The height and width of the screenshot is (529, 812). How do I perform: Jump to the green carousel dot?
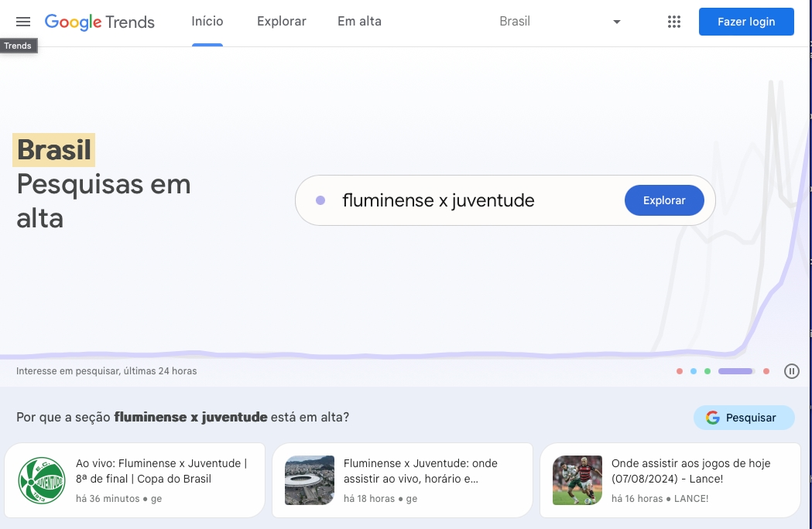(708, 371)
